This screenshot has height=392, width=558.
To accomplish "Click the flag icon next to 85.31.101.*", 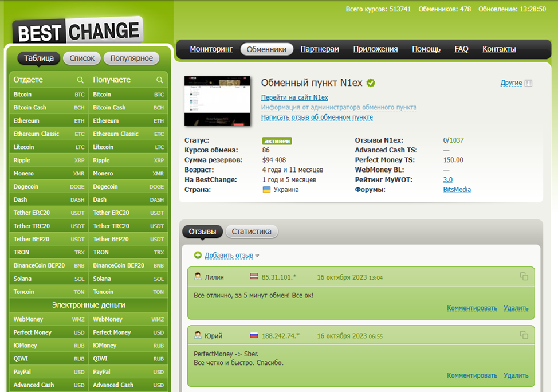I will [254, 276].
